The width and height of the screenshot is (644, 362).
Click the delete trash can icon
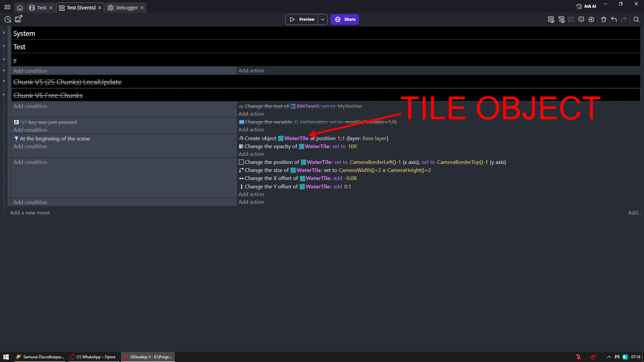pos(604,19)
